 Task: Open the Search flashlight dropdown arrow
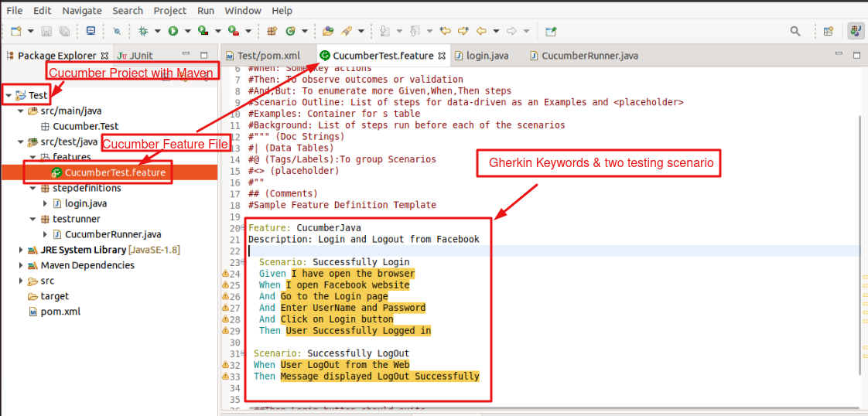(x=361, y=32)
